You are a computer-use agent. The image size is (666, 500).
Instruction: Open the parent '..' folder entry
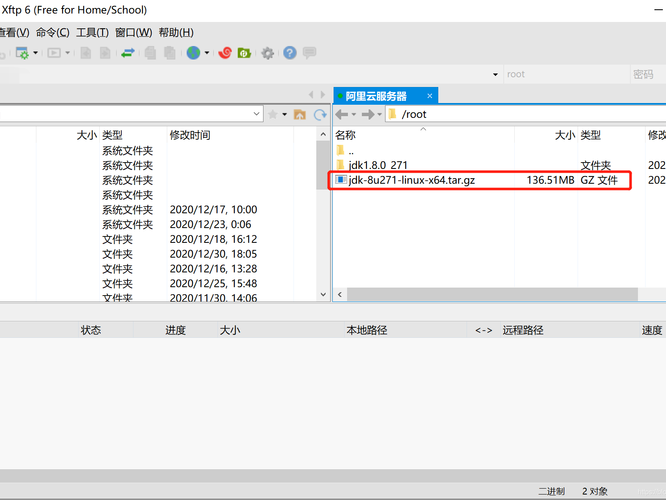click(345, 150)
